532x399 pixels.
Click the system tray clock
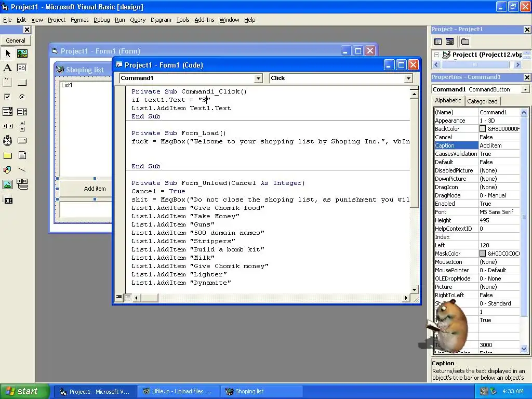(x=513, y=391)
